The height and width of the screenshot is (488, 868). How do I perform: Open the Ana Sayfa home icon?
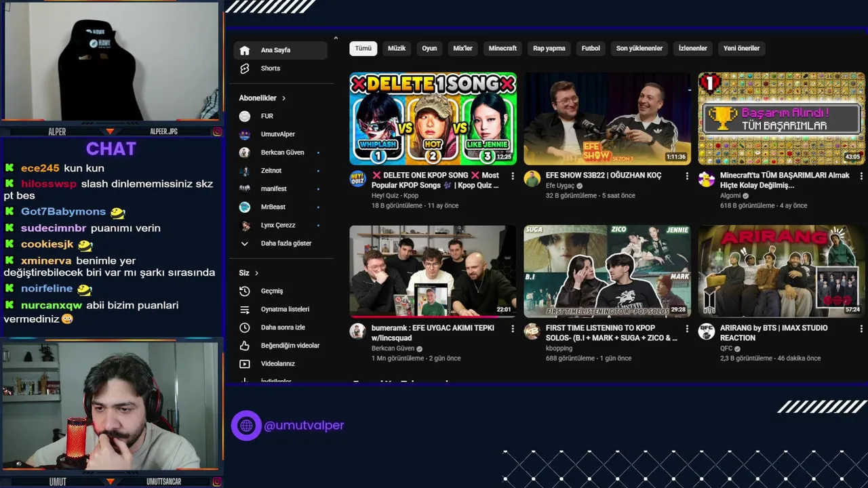click(x=245, y=50)
